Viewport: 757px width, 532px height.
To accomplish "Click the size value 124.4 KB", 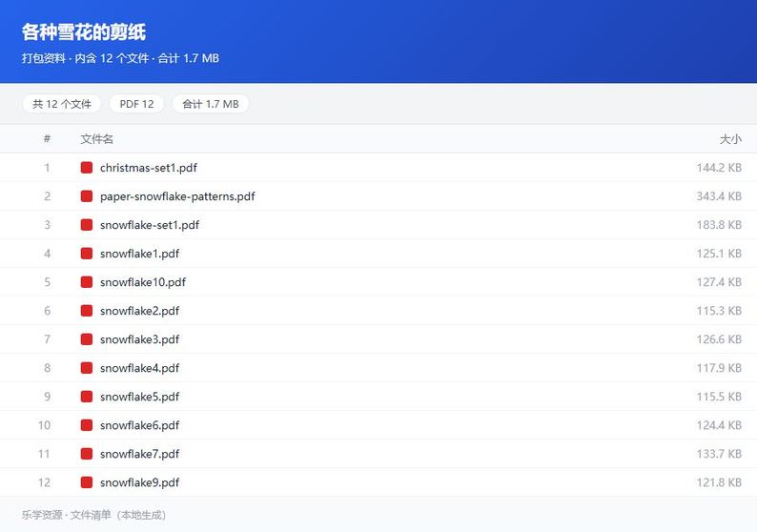I will (719, 425).
